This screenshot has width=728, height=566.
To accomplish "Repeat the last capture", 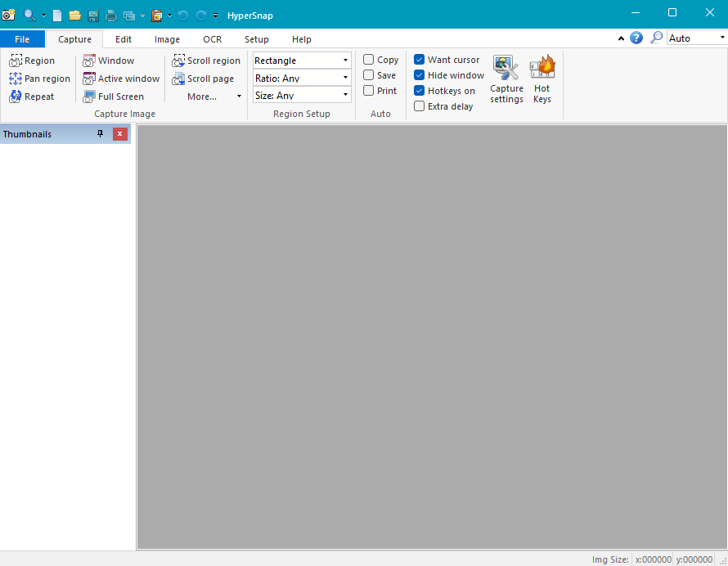I will pos(32,97).
